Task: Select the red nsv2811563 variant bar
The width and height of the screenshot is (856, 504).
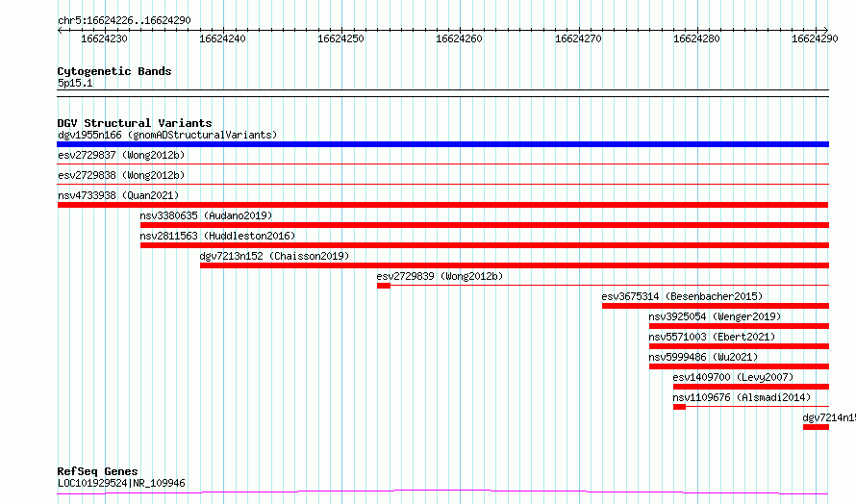Action: 485,245
